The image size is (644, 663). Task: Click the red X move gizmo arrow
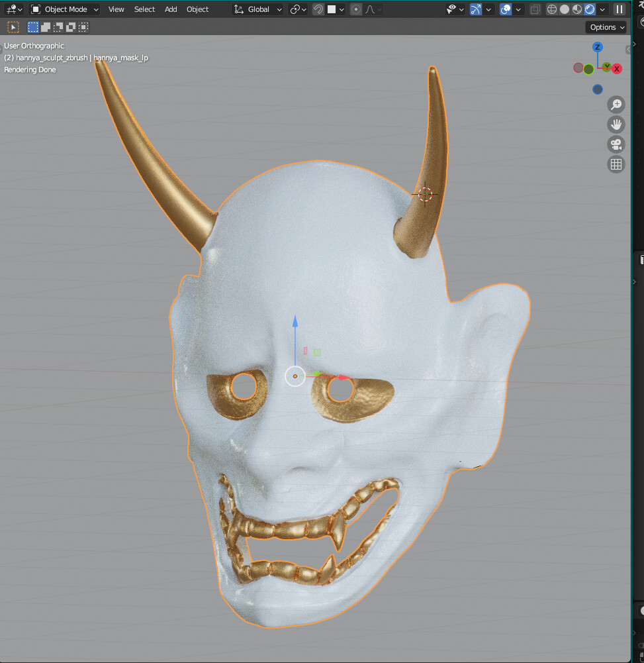344,377
